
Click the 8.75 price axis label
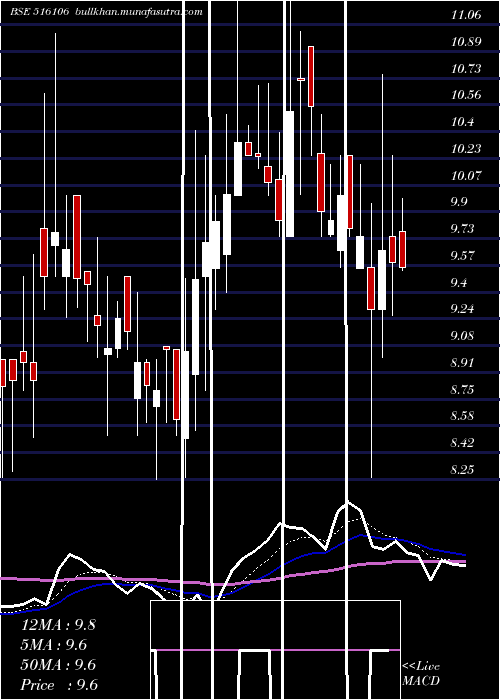(464, 389)
